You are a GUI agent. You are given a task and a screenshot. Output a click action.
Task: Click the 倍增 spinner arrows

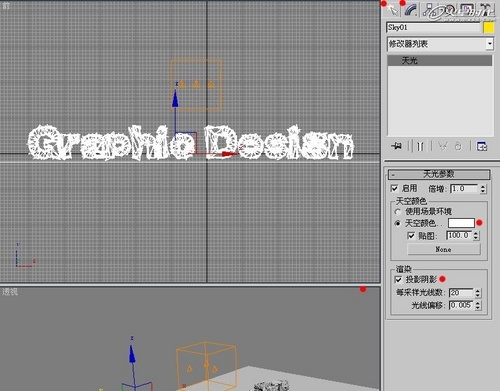[x=483, y=189]
